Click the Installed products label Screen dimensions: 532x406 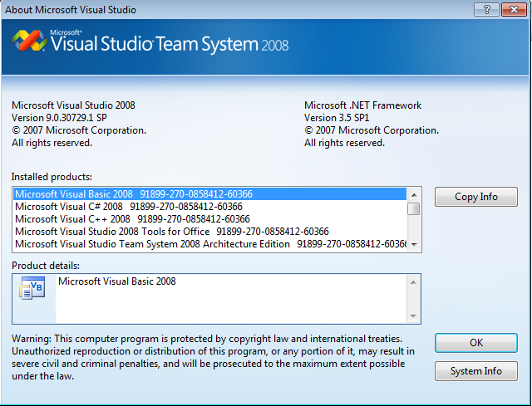click(x=52, y=177)
